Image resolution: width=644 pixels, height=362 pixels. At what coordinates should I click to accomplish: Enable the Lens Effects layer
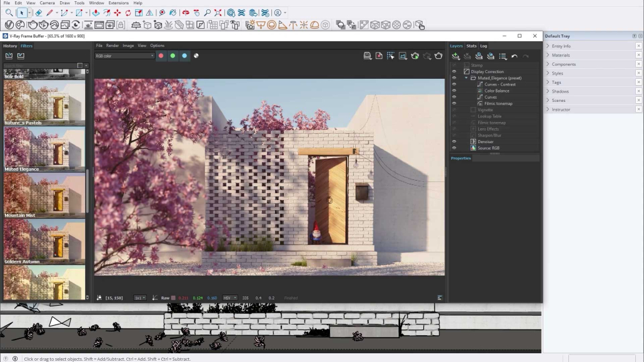(x=454, y=129)
